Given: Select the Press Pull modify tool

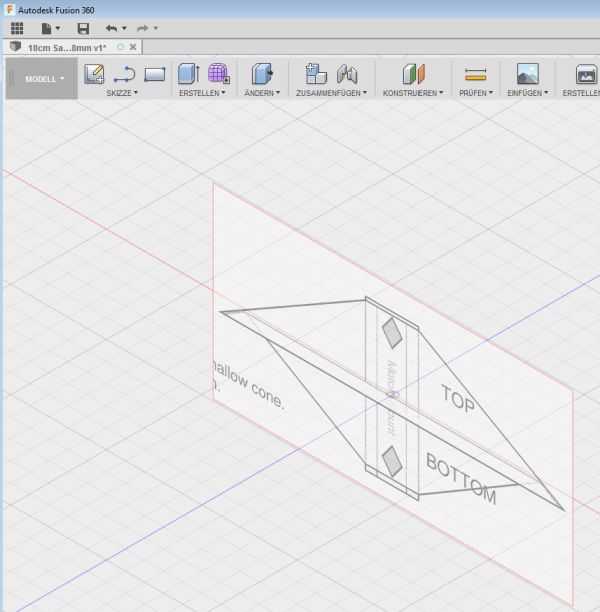Looking at the screenshot, I should pos(262,74).
